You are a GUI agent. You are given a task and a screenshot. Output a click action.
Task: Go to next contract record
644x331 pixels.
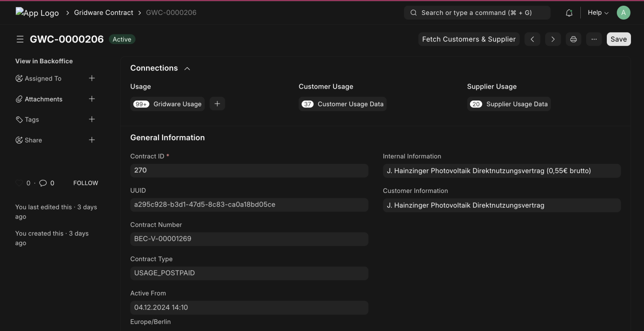pyautogui.click(x=553, y=39)
